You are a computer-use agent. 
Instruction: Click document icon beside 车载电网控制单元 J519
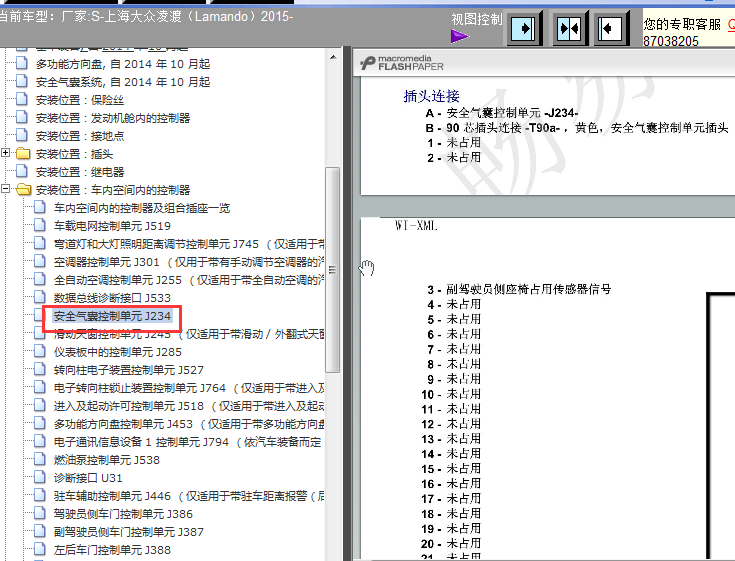click(40, 225)
